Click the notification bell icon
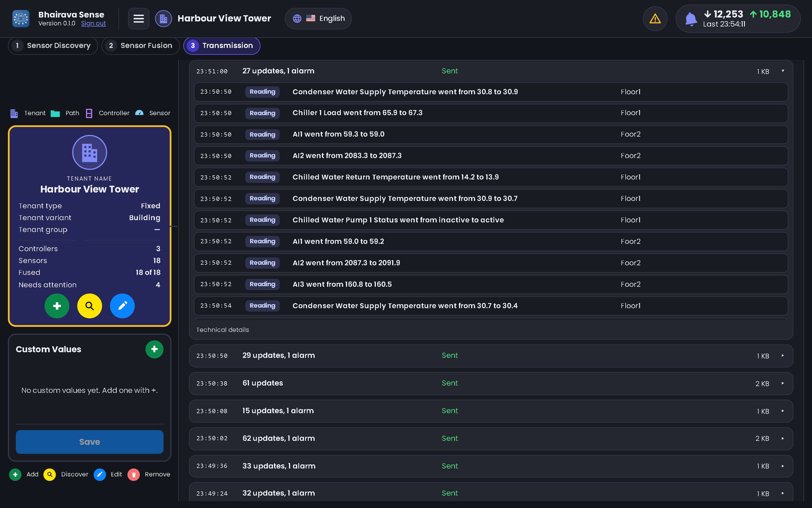 pyautogui.click(x=691, y=19)
